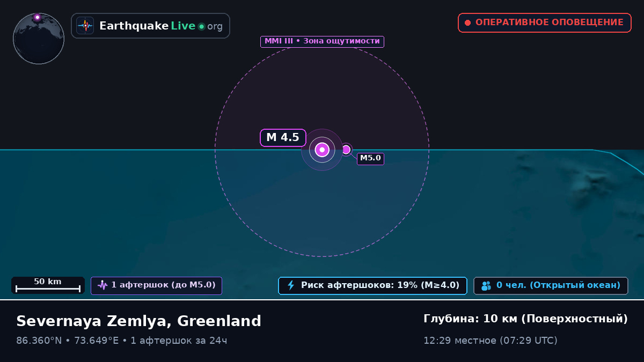Click the lightning bolt risk icon
The image size is (644, 362).
pos(291,285)
